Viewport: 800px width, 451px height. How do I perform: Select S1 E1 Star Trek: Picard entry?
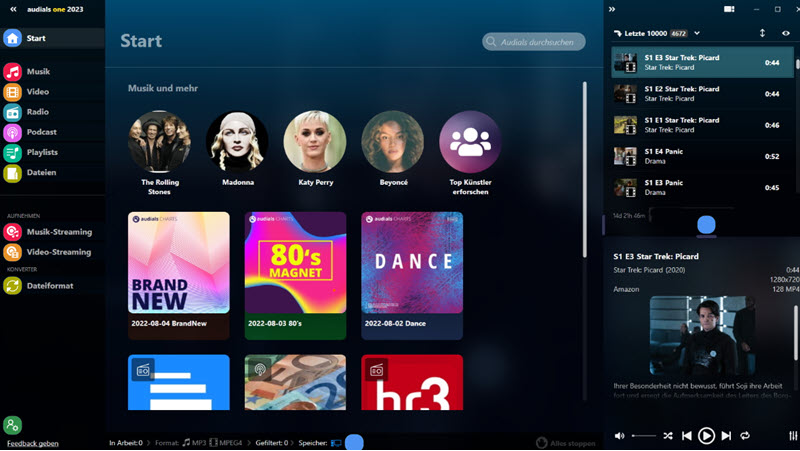click(703, 125)
